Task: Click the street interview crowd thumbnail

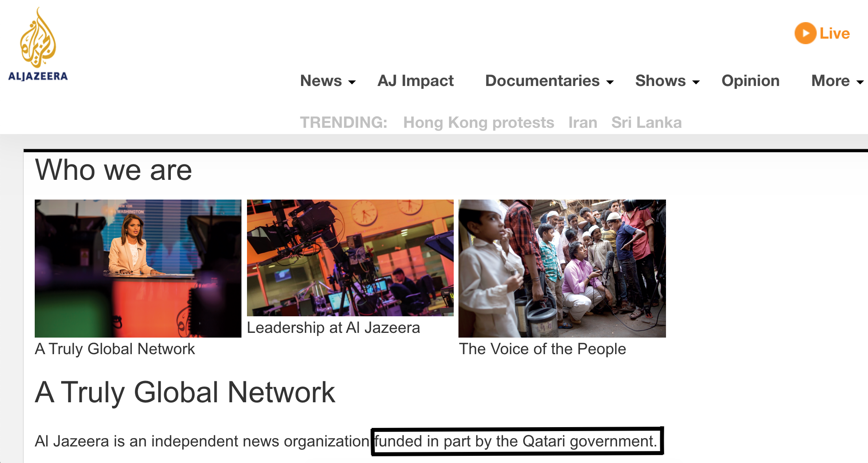Action: click(x=562, y=269)
